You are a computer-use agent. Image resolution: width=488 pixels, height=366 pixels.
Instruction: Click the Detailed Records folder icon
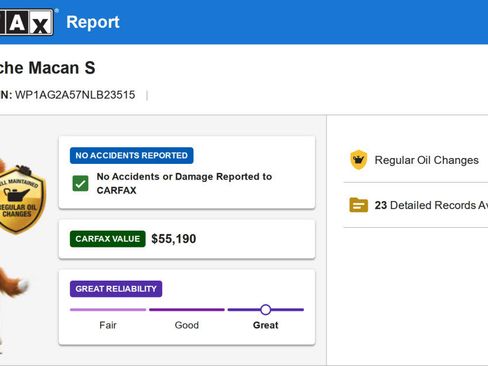359,205
